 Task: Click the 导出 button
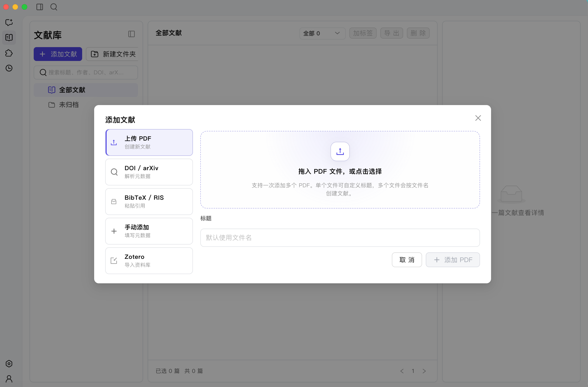tap(392, 33)
